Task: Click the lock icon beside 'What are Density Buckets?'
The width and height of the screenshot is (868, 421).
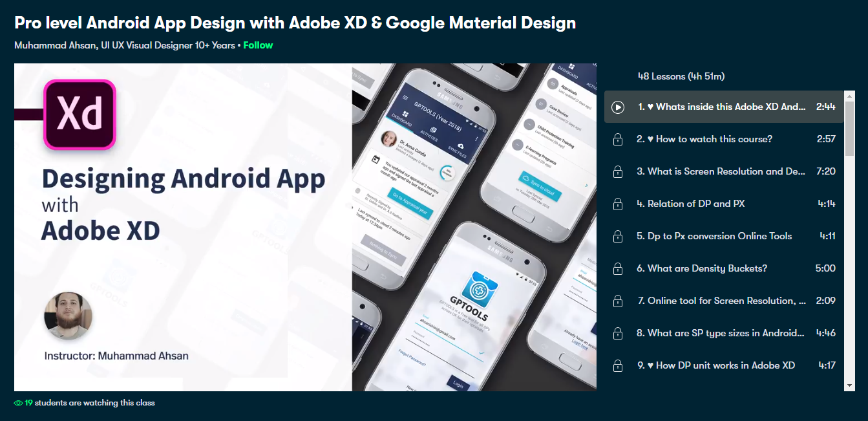Action: tap(617, 268)
